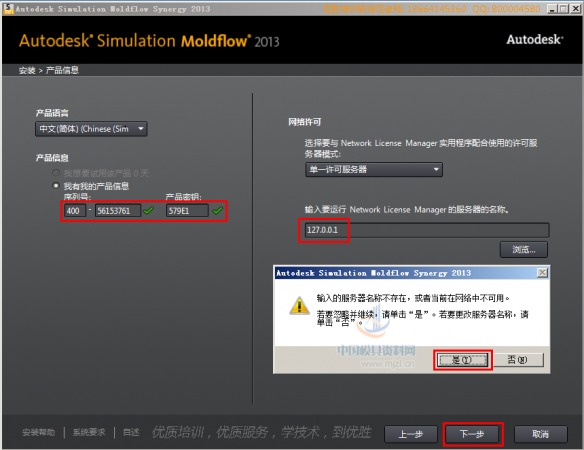Open the readme (自述) link

[131, 432]
